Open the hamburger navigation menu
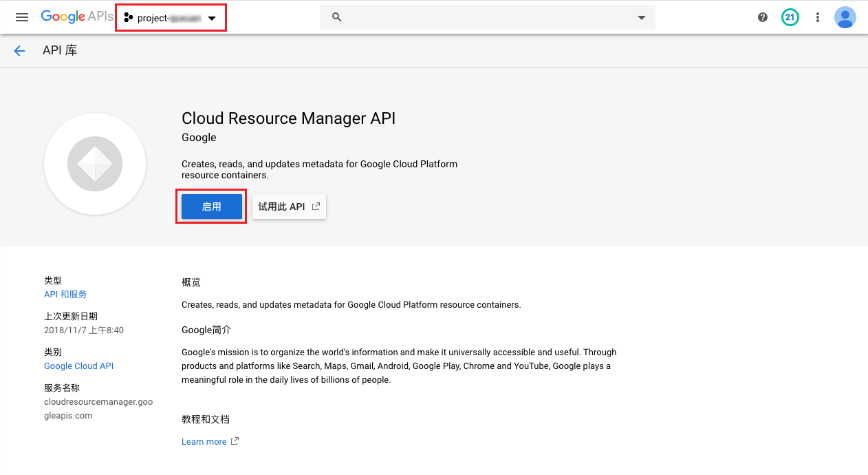868x475 pixels. [22, 17]
